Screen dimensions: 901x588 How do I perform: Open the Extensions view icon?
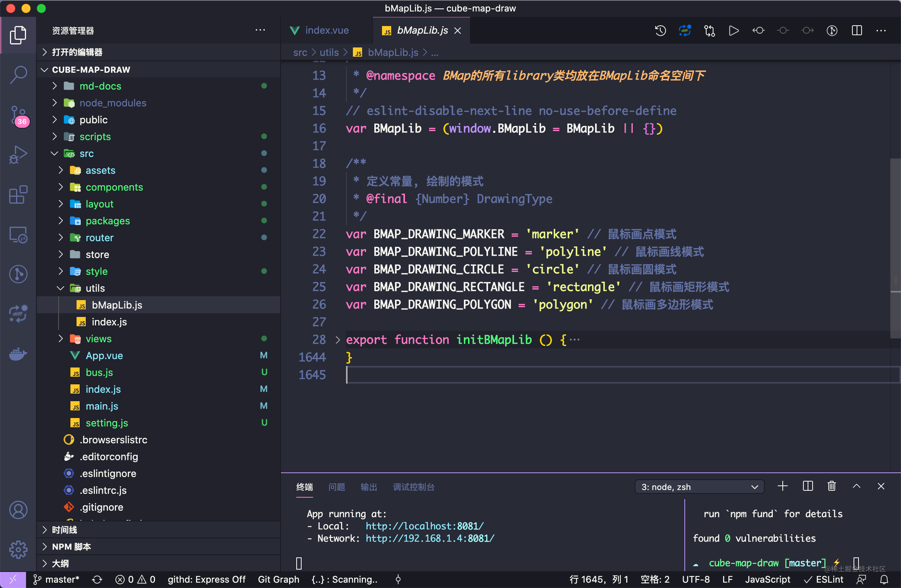click(x=18, y=195)
